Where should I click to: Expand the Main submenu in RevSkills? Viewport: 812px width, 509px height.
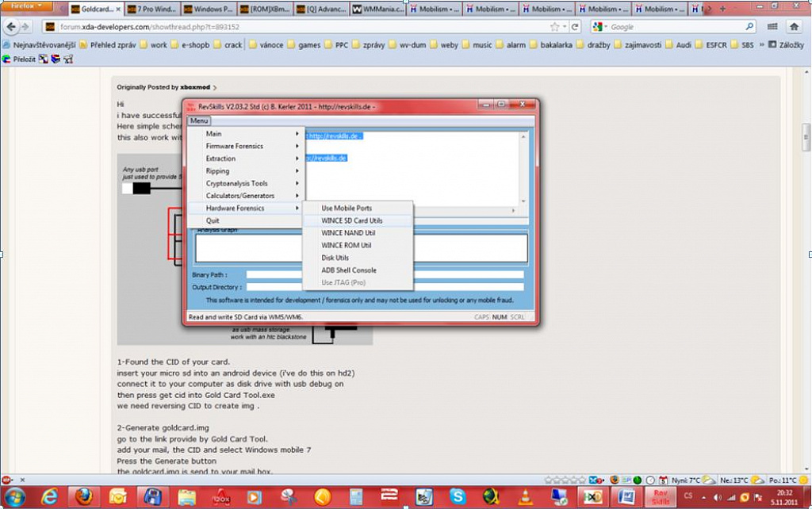244,134
